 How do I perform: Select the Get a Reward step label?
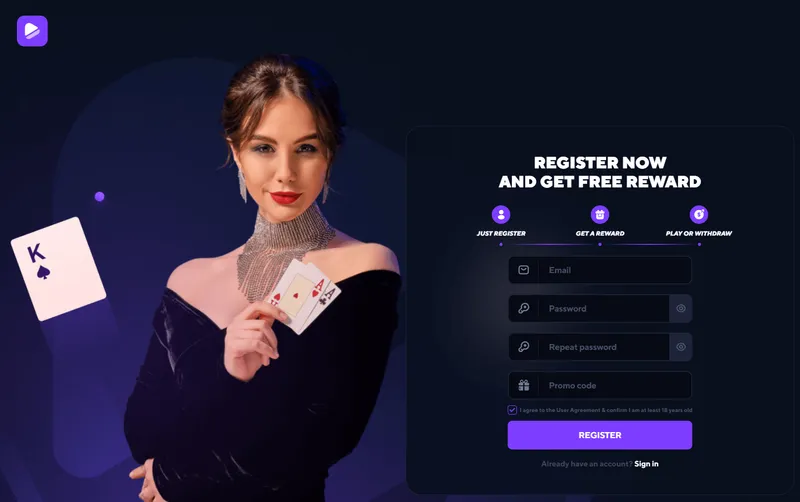coord(600,233)
